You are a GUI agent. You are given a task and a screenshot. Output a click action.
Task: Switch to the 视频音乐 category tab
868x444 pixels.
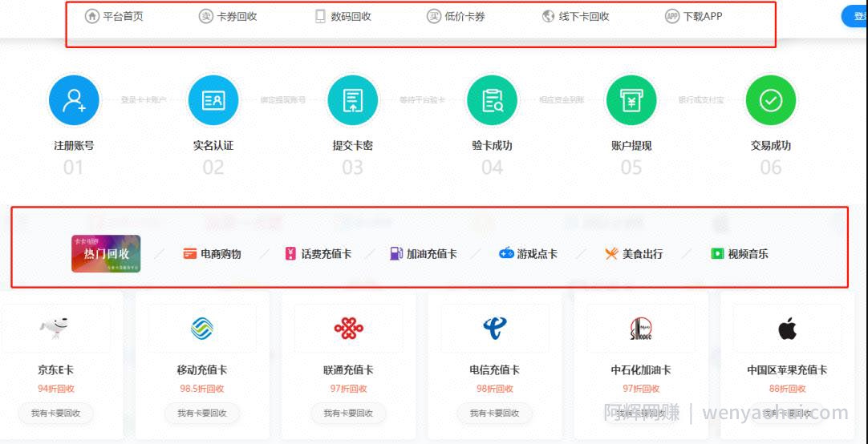pos(748,254)
